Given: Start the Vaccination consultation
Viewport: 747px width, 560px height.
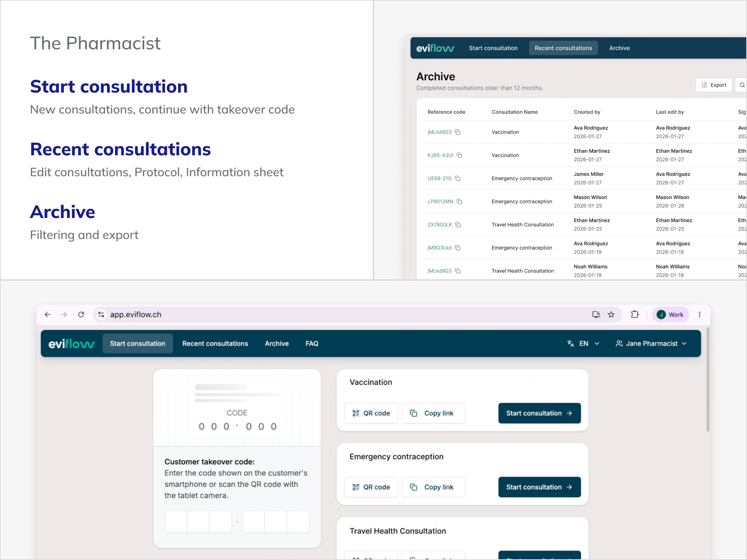Looking at the screenshot, I should [x=539, y=413].
